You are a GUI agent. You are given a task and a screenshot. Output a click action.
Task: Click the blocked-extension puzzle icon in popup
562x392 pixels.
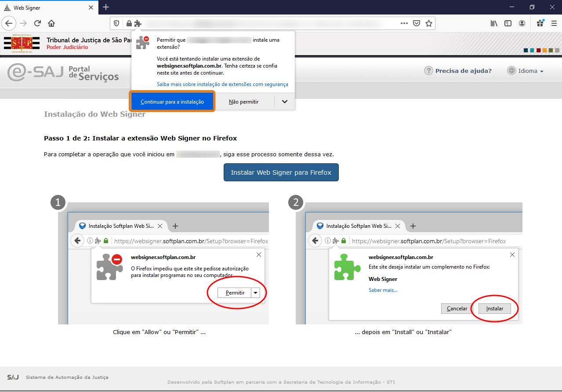pos(142,42)
